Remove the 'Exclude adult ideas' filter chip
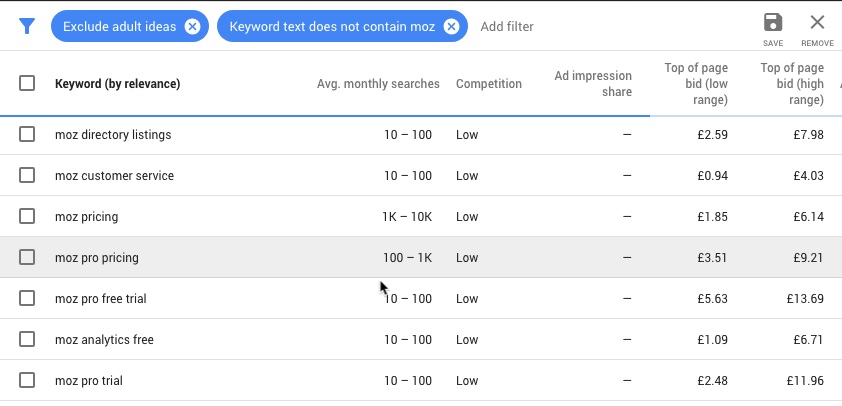The image size is (842, 406). click(192, 26)
